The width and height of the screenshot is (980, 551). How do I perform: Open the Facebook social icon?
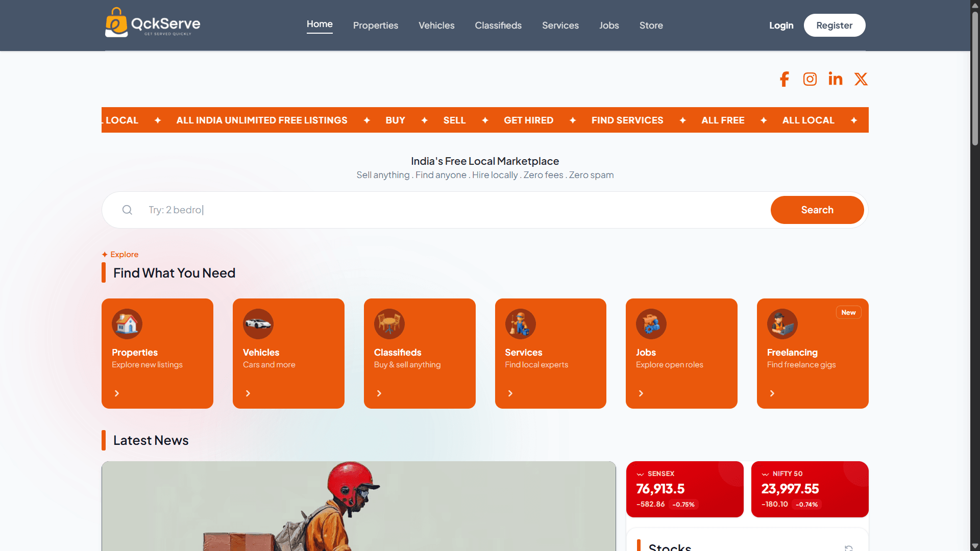785,79
